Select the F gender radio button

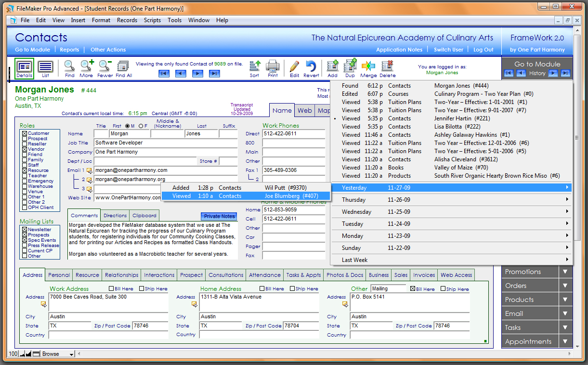coord(141,126)
